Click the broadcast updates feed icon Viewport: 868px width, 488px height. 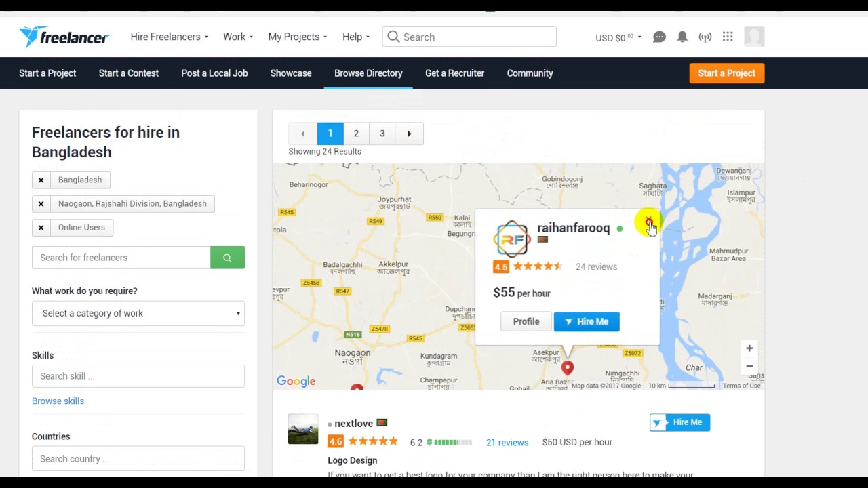705,37
